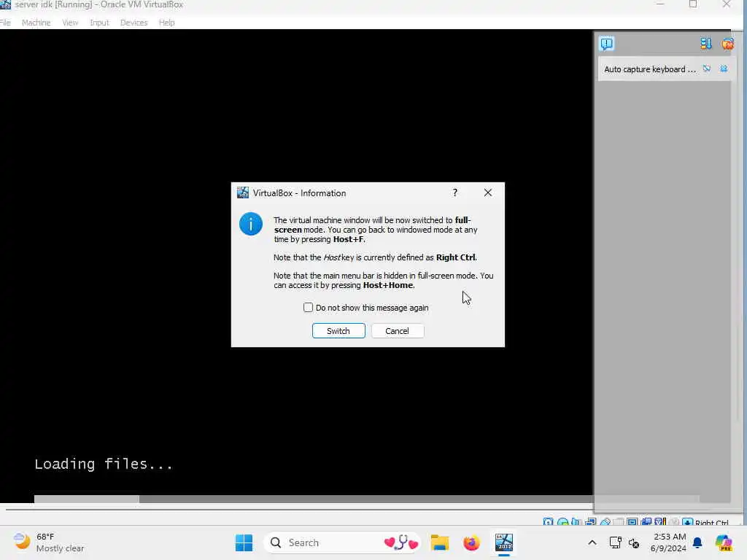
Task: Click the display status bar icon
Action: coord(632,522)
